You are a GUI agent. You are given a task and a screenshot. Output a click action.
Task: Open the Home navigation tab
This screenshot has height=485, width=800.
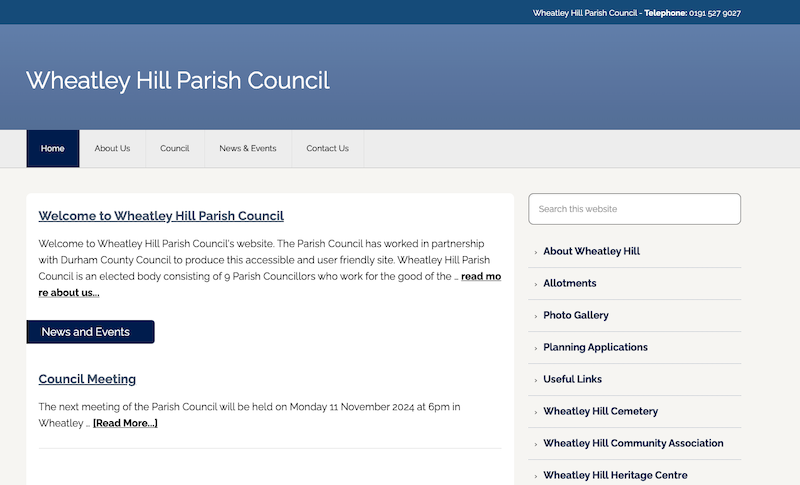53,149
